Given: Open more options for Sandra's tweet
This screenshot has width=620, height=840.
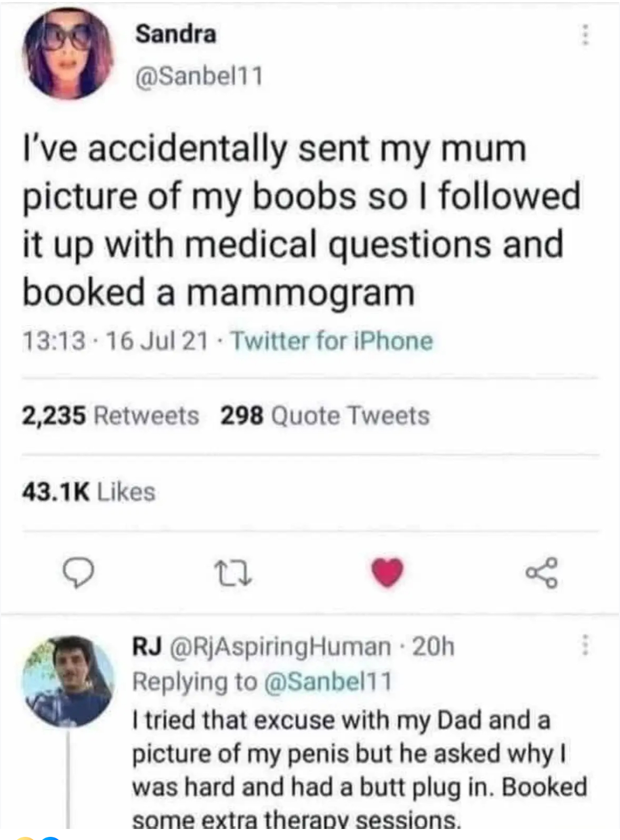Looking at the screenshot, I should pyautogui.click(x=584, y=35).
